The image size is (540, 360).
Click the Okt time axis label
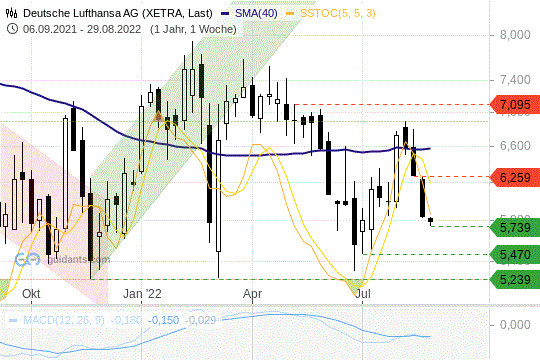tap(31, 294)
